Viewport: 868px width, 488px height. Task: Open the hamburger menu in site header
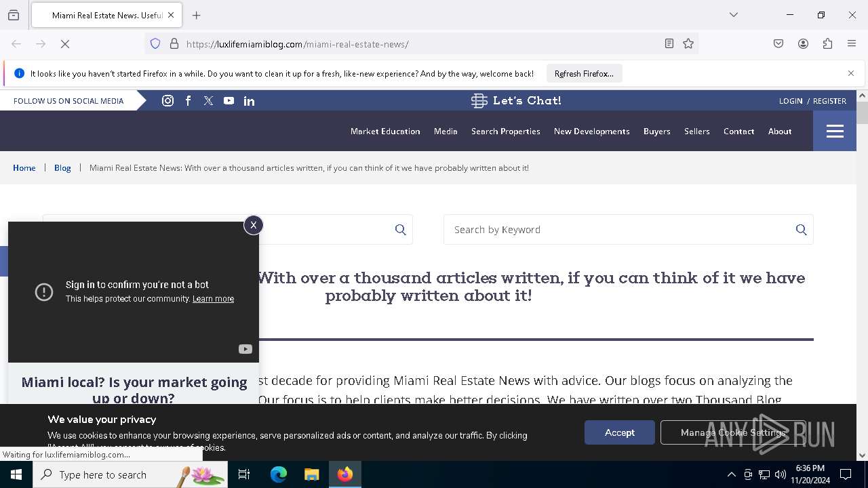click(835, 131)
